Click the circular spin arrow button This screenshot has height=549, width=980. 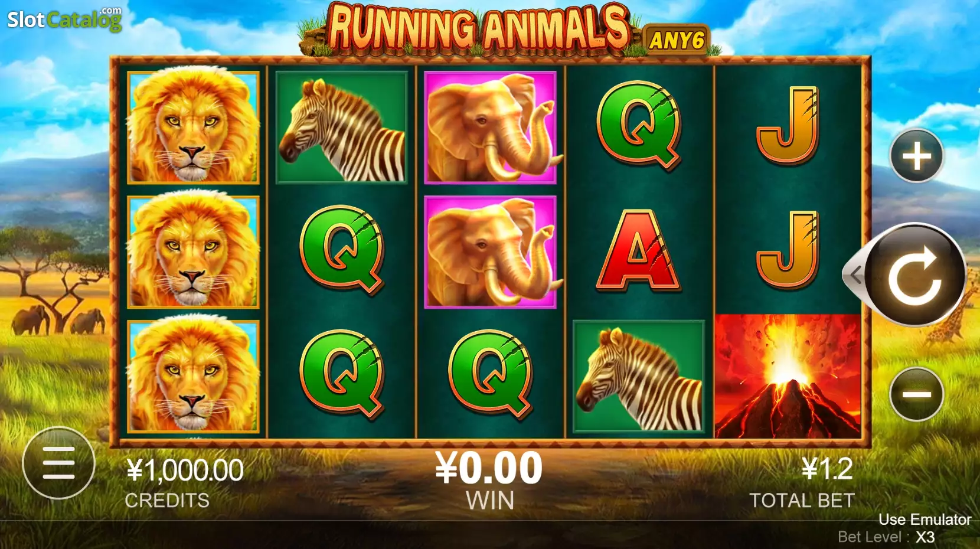tap(915, 274)
